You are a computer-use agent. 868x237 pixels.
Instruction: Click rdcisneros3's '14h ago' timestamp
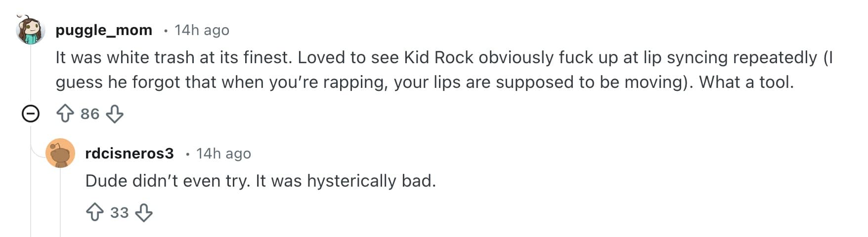[x=223, y=154]
